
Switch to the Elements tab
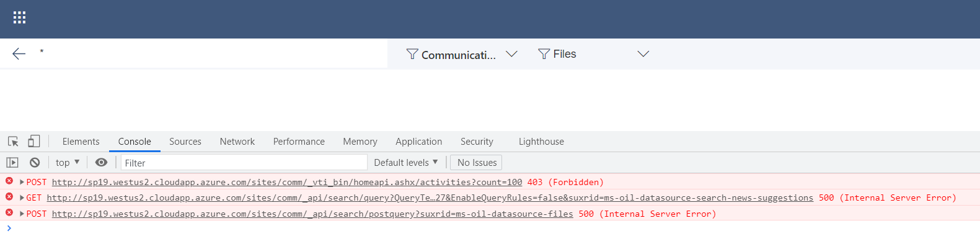[81, 142]
